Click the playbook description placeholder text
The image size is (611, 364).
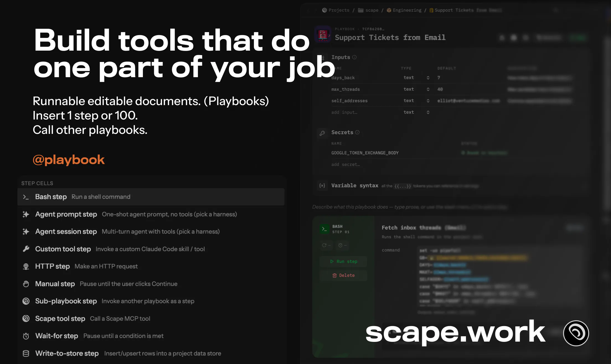point(410,207)
